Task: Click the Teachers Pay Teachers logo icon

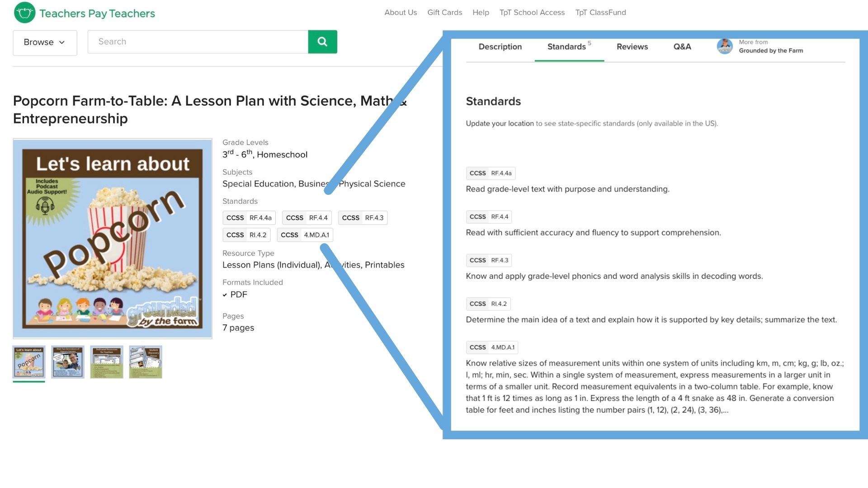Action: coord(24,13)
